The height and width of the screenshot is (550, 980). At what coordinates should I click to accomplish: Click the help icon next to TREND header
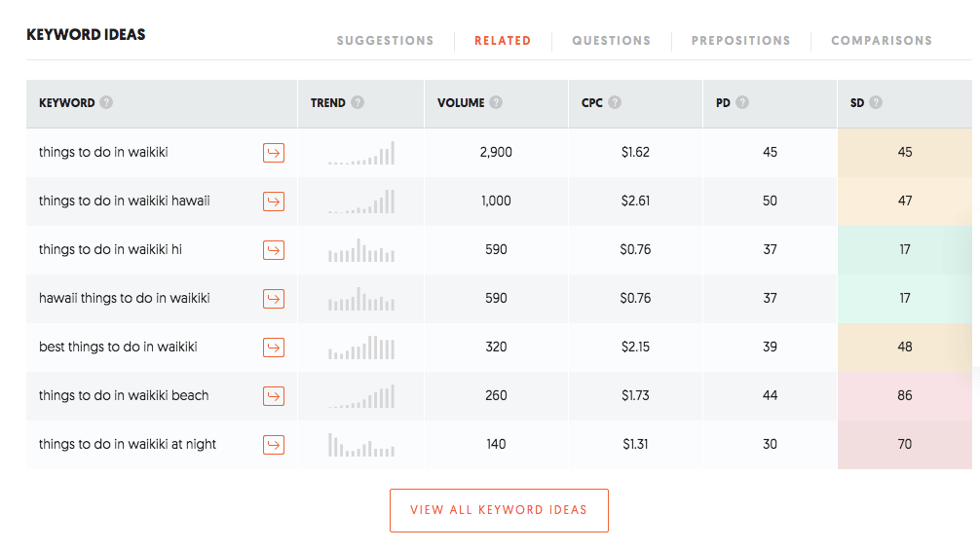(358, 102)
